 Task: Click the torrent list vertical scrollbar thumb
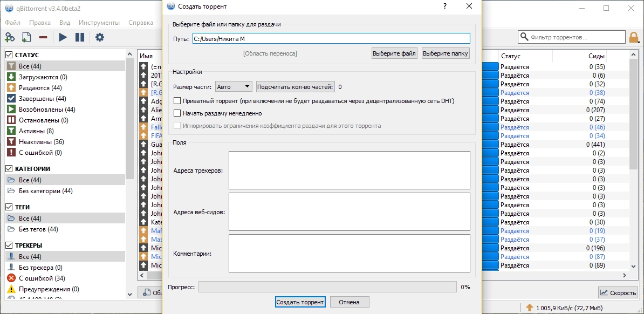coord(633,113)
